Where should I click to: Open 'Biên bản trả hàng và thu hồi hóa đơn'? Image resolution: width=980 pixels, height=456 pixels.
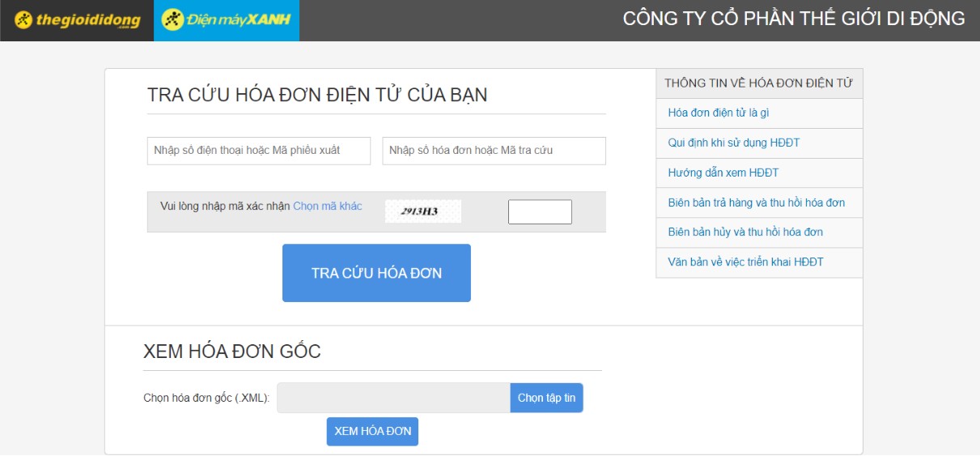click(757, 203)
